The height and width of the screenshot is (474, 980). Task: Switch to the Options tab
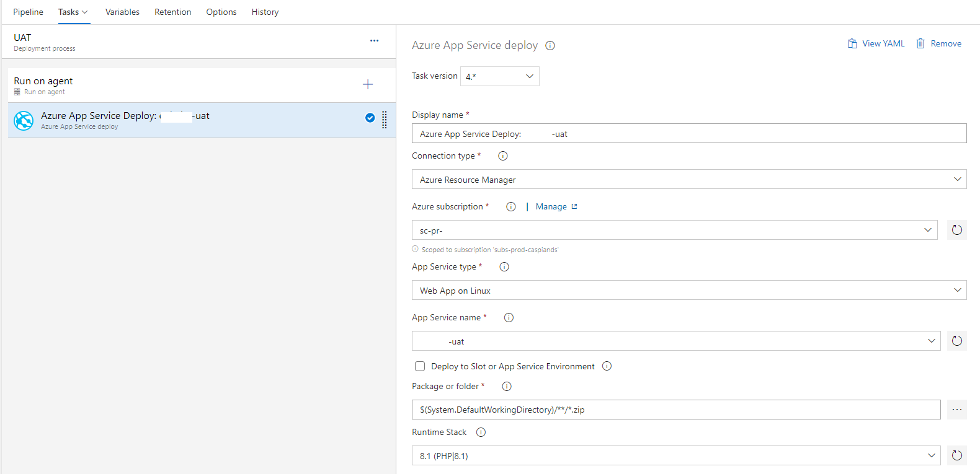[x=221, y=12]
